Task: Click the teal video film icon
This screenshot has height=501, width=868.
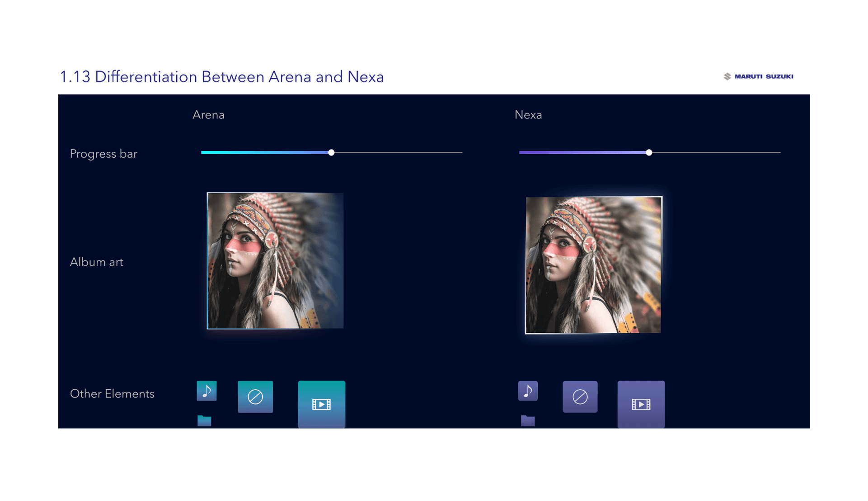Action: (x=321, y=404)
